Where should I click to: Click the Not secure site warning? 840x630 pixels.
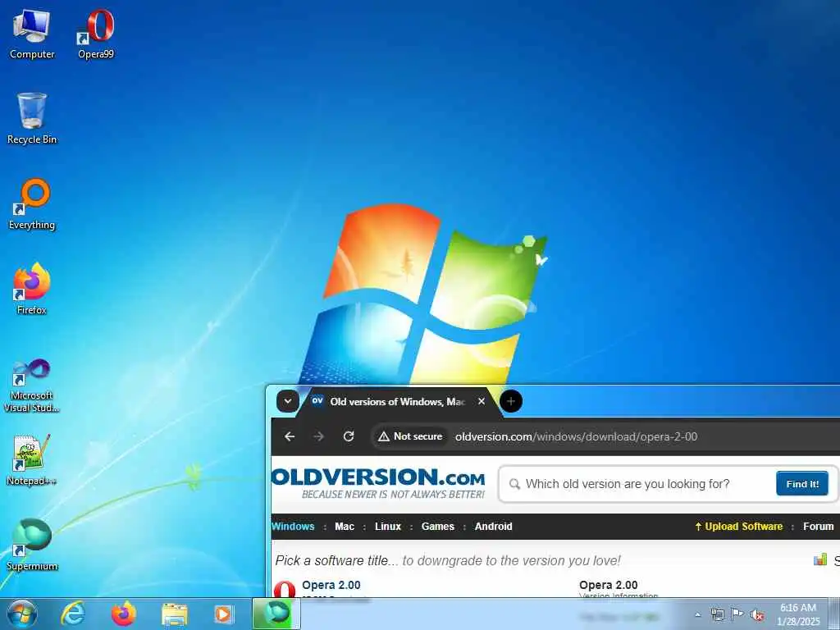pyautogui.click(x=410, y=436)
